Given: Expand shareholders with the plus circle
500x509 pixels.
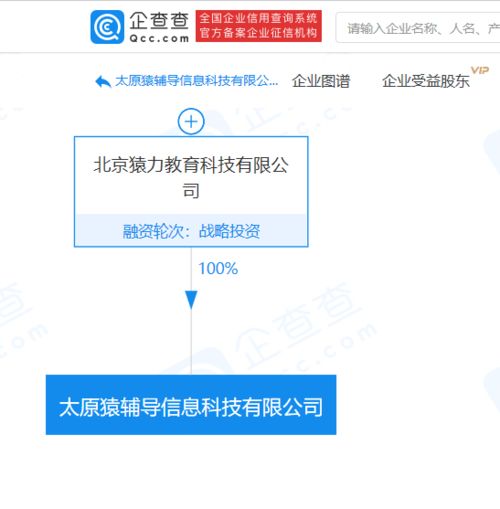Looking at the screenshot, I should 191,121.
